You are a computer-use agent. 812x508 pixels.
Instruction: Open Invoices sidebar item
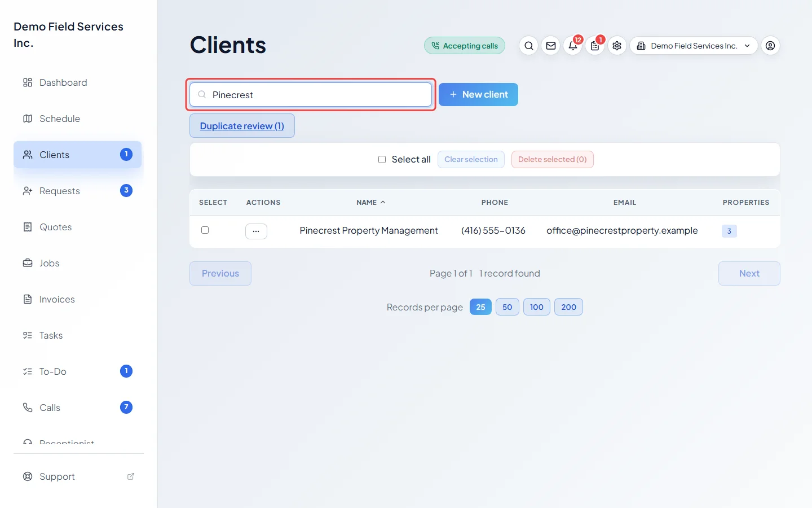click(78, 299)
